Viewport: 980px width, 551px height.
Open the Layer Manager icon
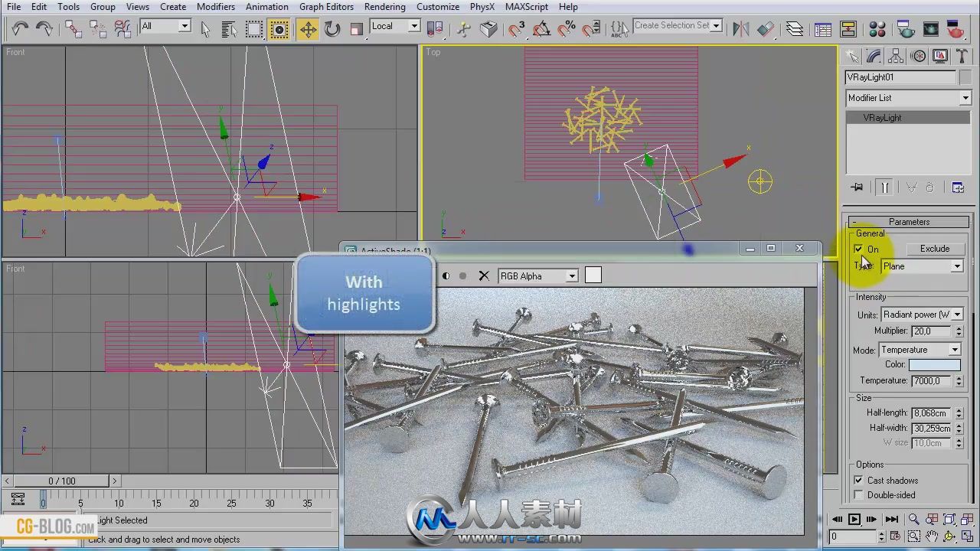tap(794, 29)
